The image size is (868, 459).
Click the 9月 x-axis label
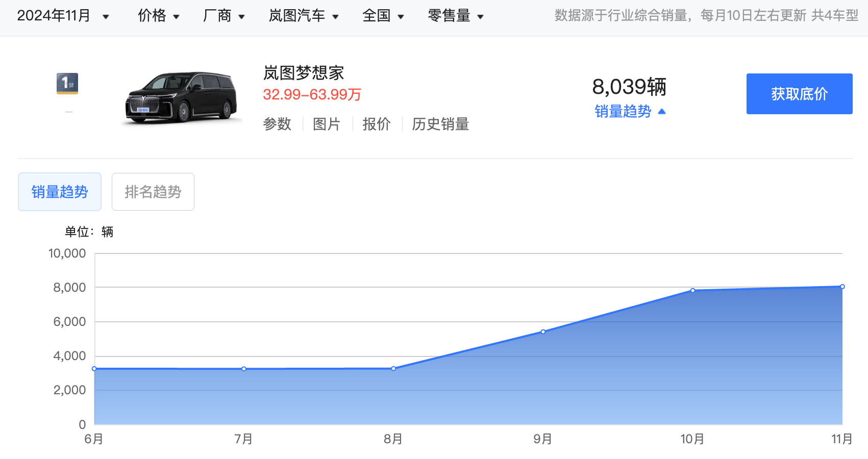tap(542, 439)
